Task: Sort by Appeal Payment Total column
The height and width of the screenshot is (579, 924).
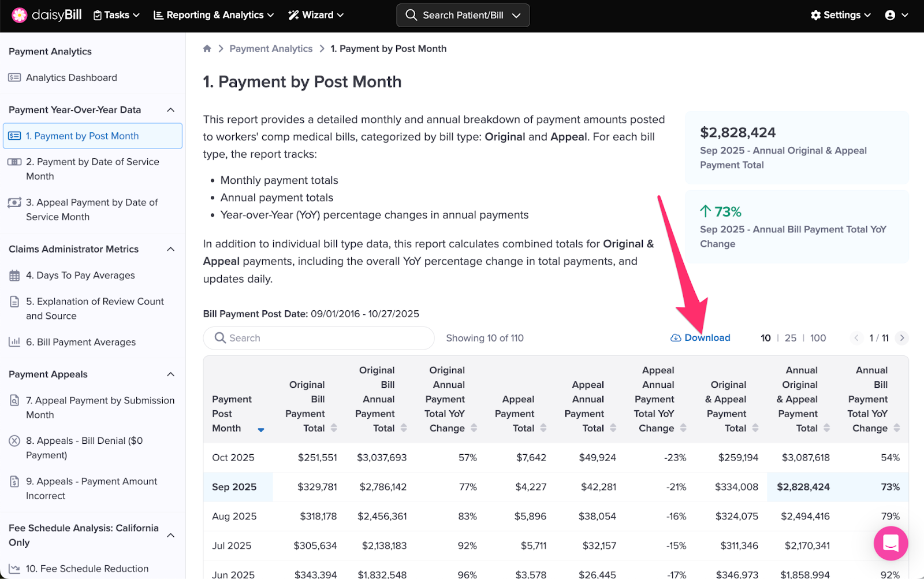Action: pos(543,428)
